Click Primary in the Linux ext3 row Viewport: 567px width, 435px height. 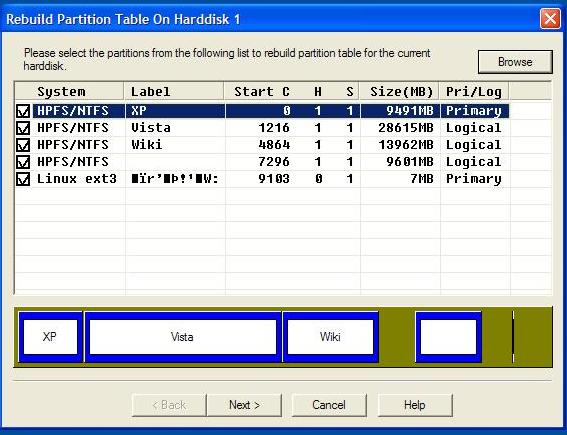[x=474, y=179]
